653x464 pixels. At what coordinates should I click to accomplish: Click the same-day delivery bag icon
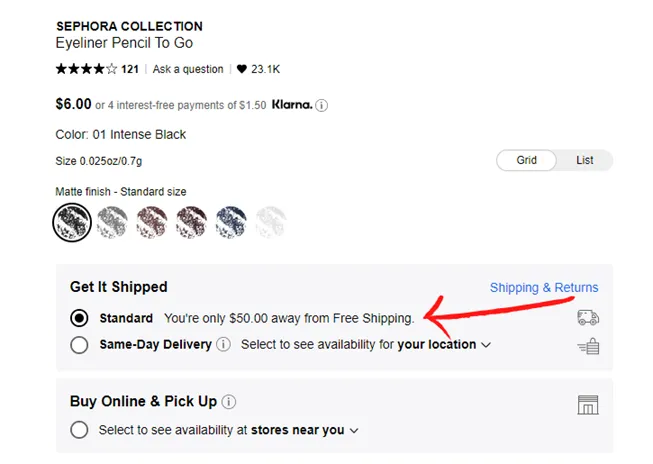coord(588,346)
